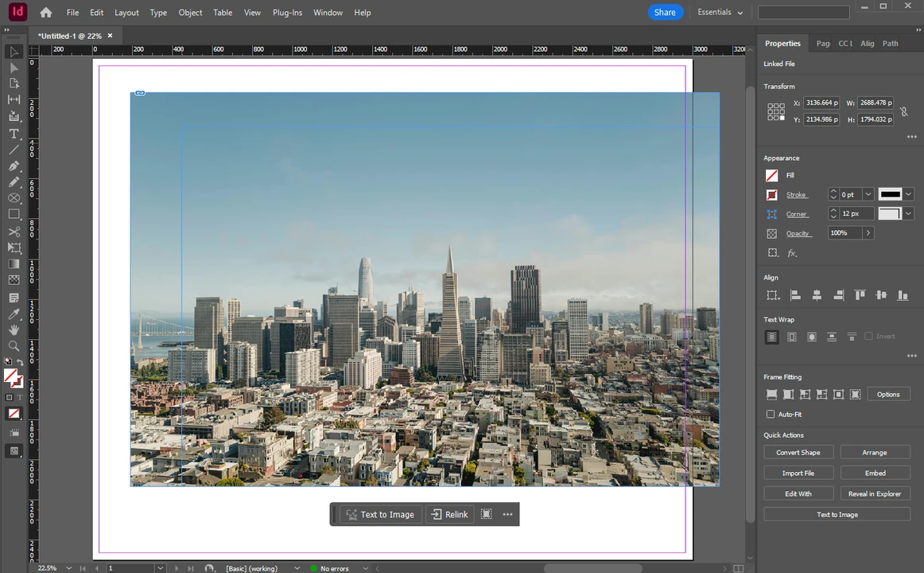Select the Scissors tool
924x573 pixels.
pos(14,232)
